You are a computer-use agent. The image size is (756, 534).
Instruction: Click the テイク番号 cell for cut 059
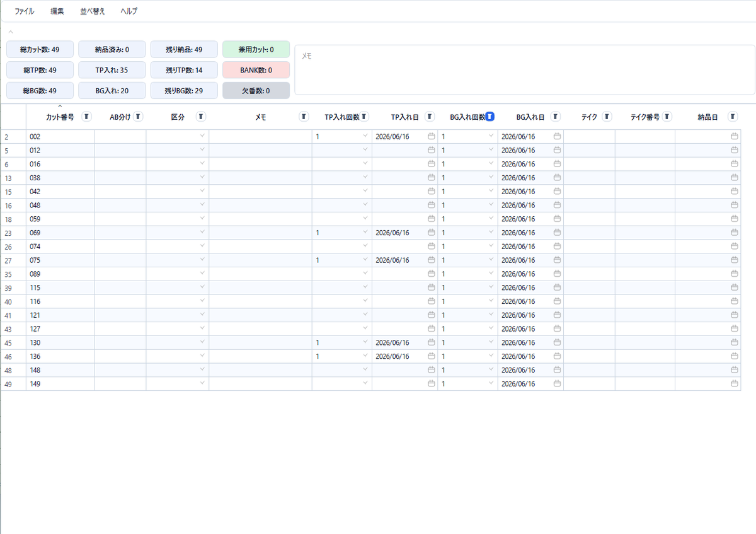click(645, 219)
